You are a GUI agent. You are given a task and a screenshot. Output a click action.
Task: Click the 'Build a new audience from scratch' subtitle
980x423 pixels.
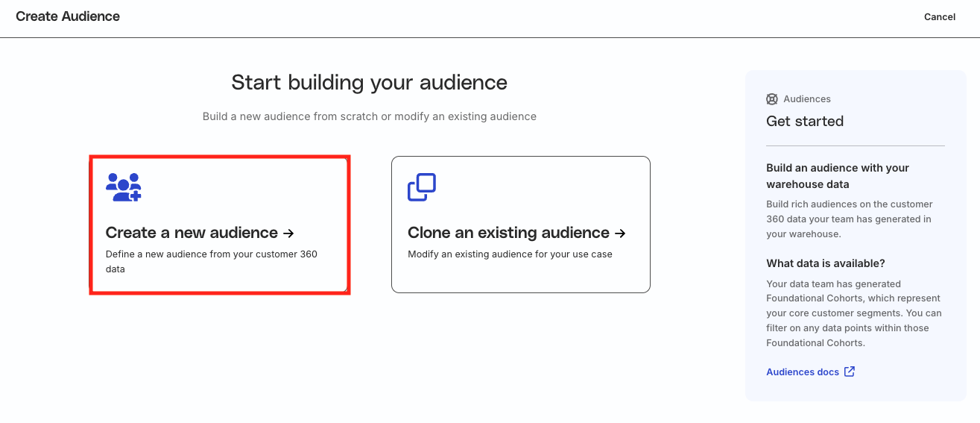[369, 116]
